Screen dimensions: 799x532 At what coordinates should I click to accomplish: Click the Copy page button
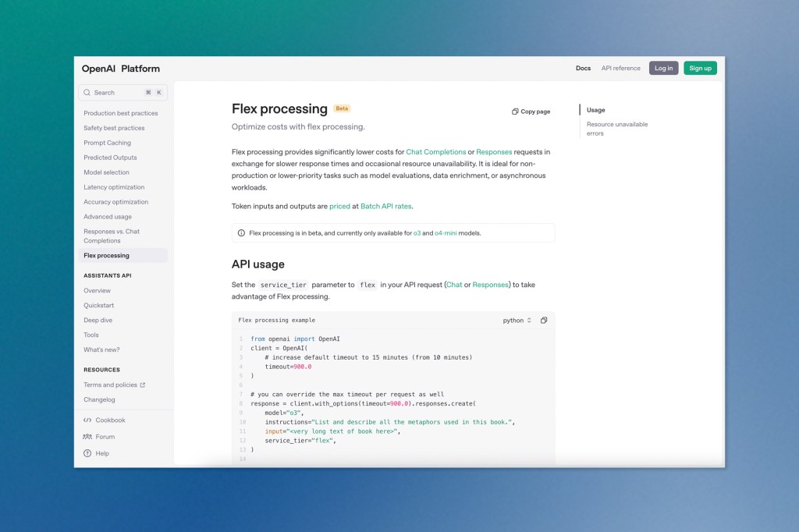click(x=531, y=112)
